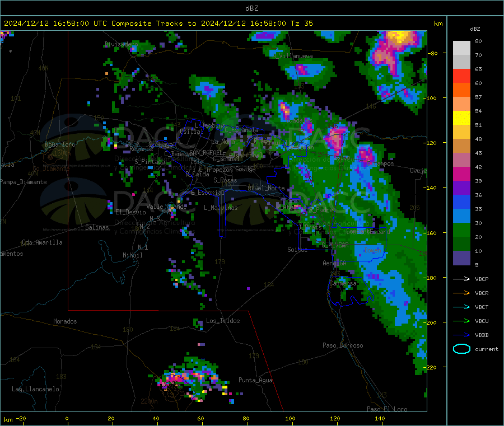Select the light blue swatch in dBZ scale
The width and height of the screenshot is (504, 426).
pyautogui.click(x=461, y=216)
